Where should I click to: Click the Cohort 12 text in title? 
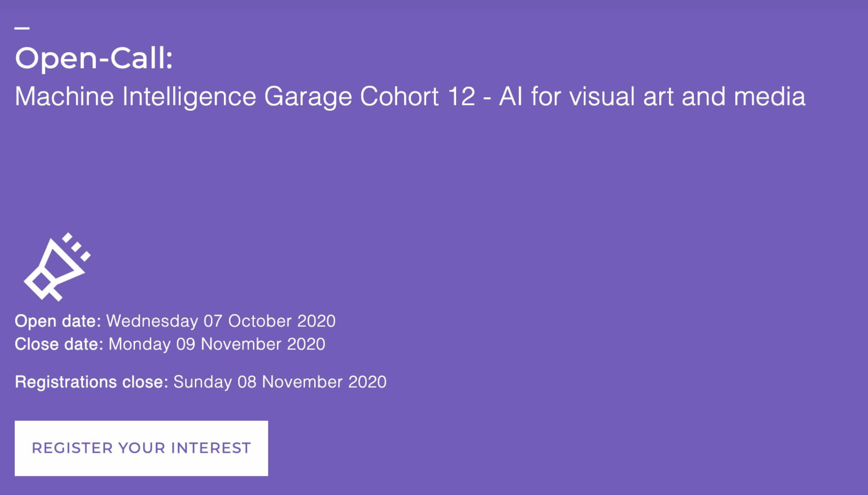418,96
